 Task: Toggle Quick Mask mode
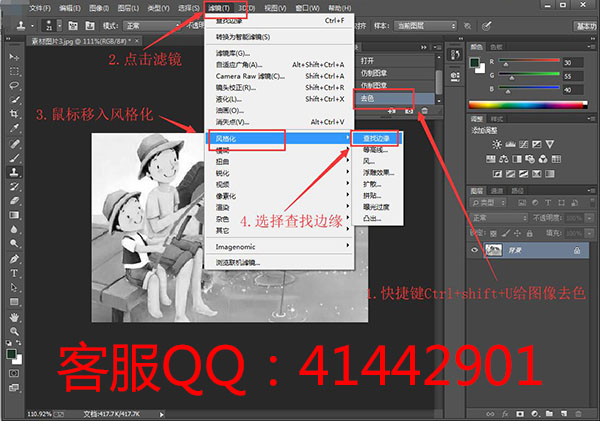[x=14, y=373]
